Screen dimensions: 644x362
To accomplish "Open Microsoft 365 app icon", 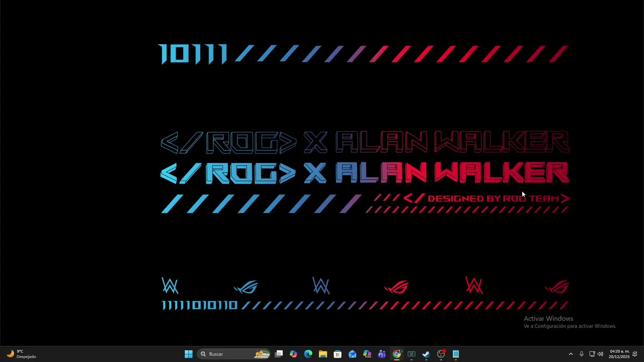I will [367, 354].
